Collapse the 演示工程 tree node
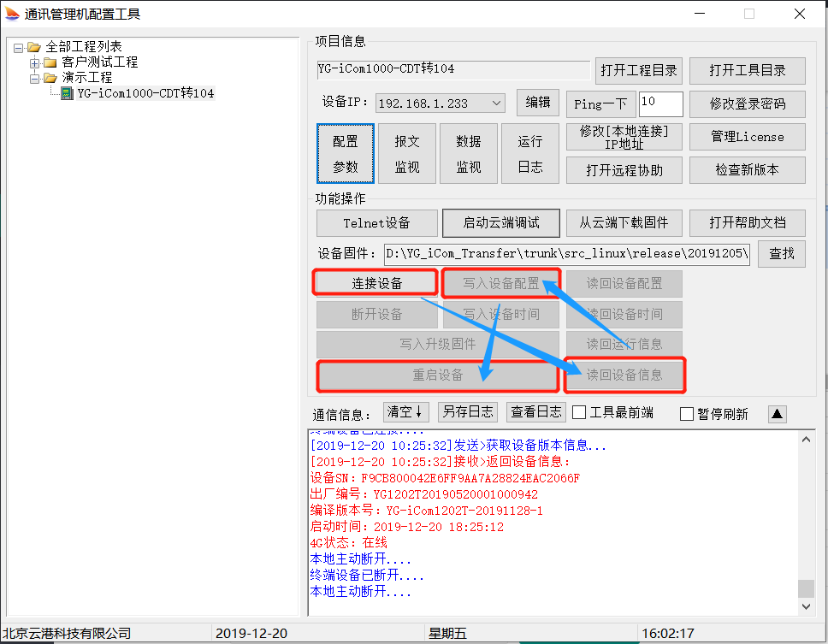Viewport: 828px width, 644px height. coord(34,79)
